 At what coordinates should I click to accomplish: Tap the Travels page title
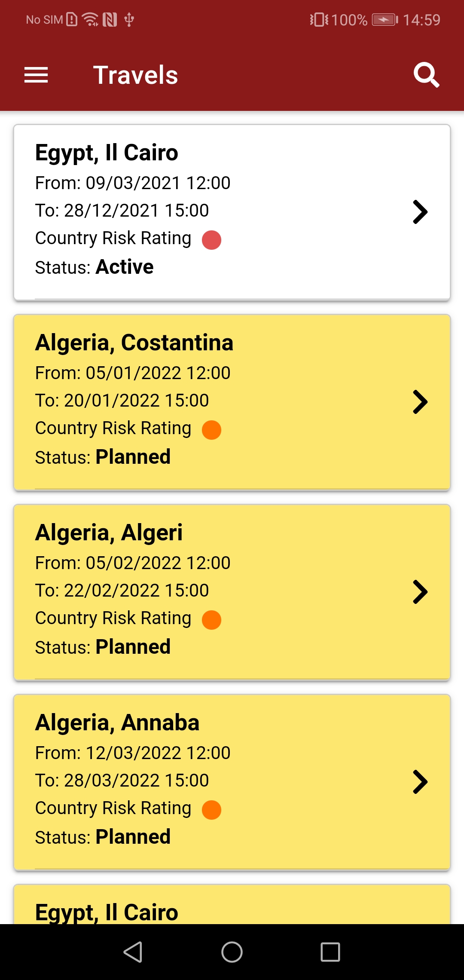click(135, 75)
